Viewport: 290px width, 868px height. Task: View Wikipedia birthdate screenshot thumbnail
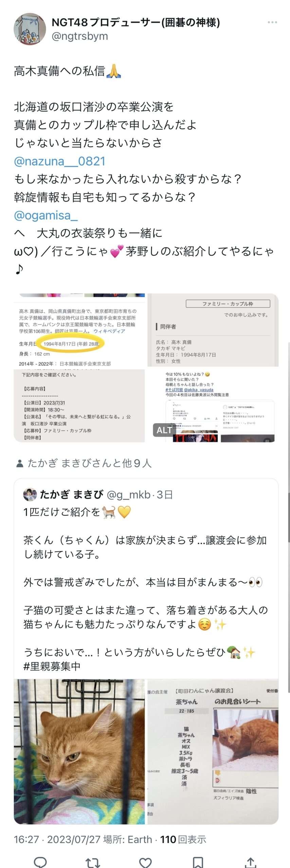(79, 331)
